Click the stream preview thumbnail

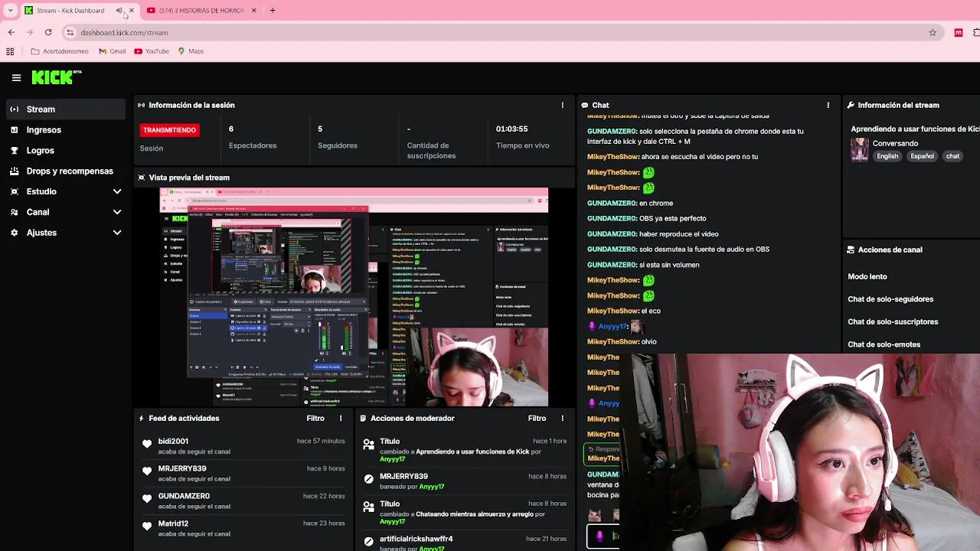[354, 297]
